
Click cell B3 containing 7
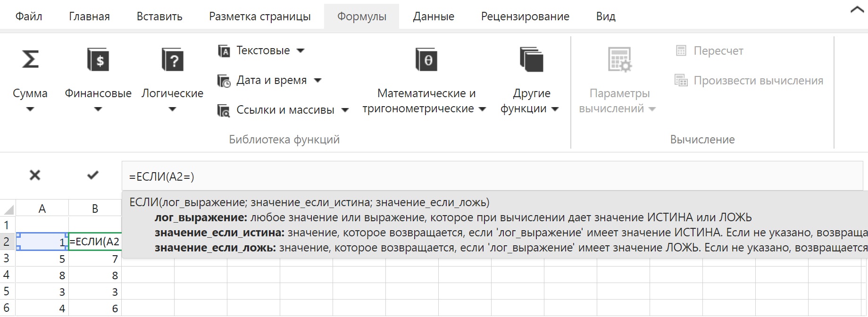pos(95,259)
